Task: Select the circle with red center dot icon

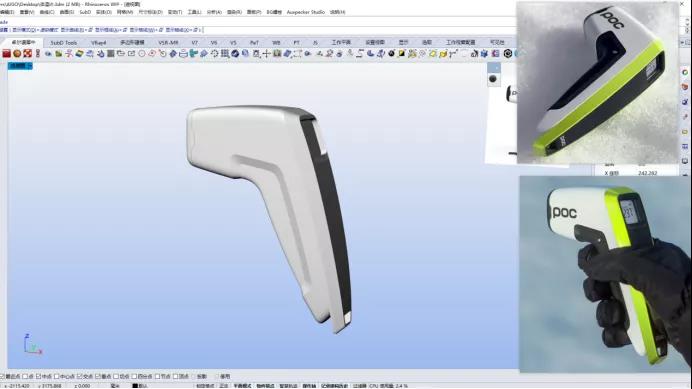Action: [152, 53]
